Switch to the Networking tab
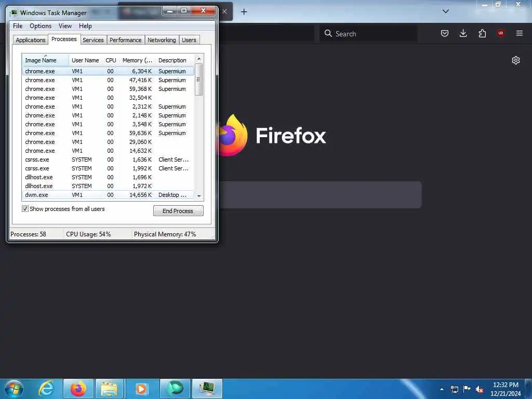 tap(162, 40)
